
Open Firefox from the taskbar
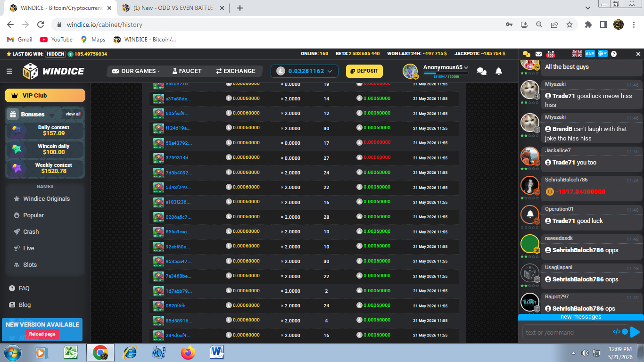coord(188,352)
